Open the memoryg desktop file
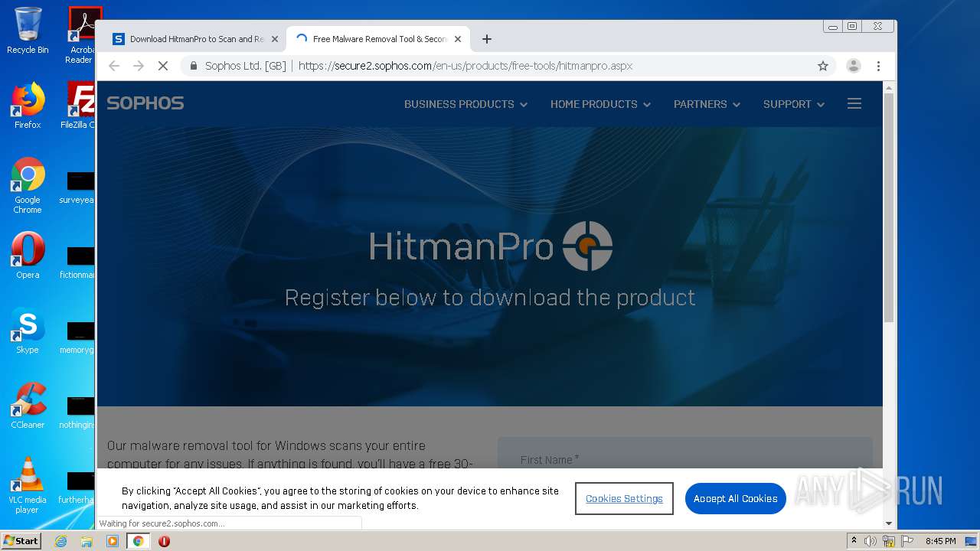The image size is (980, 551). pyautogui.click(x=77, y=337)
